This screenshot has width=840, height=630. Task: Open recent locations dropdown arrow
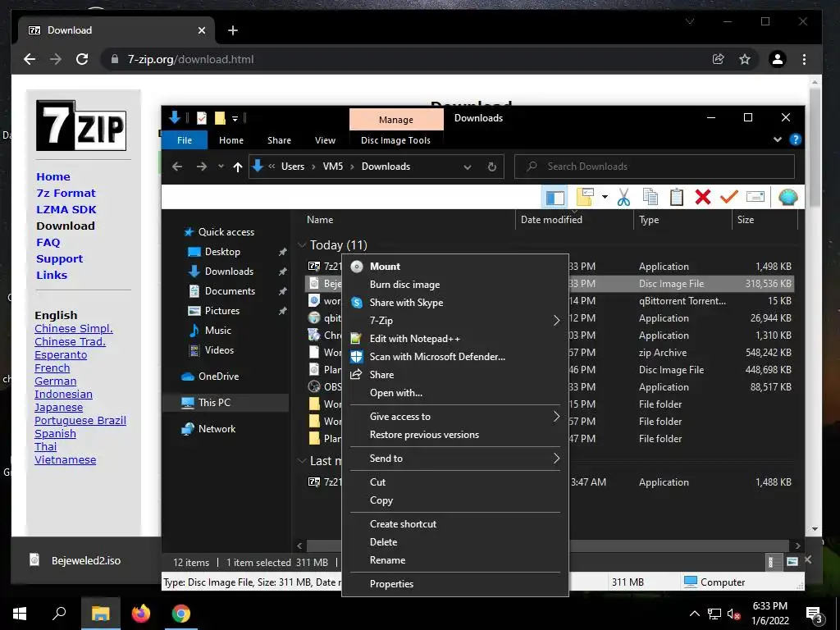221,167
